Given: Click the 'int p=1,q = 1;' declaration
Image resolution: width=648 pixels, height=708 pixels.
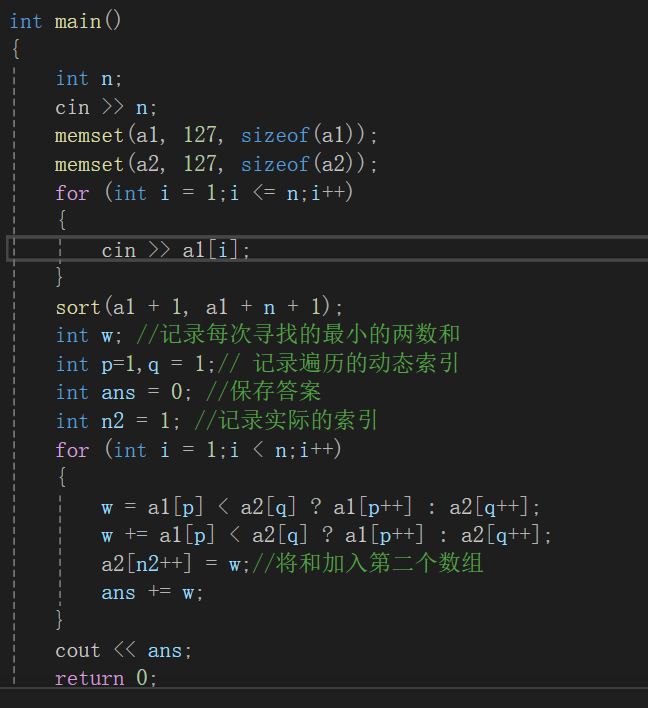Looking at the screenshot, I should click(x=135, y=364).
